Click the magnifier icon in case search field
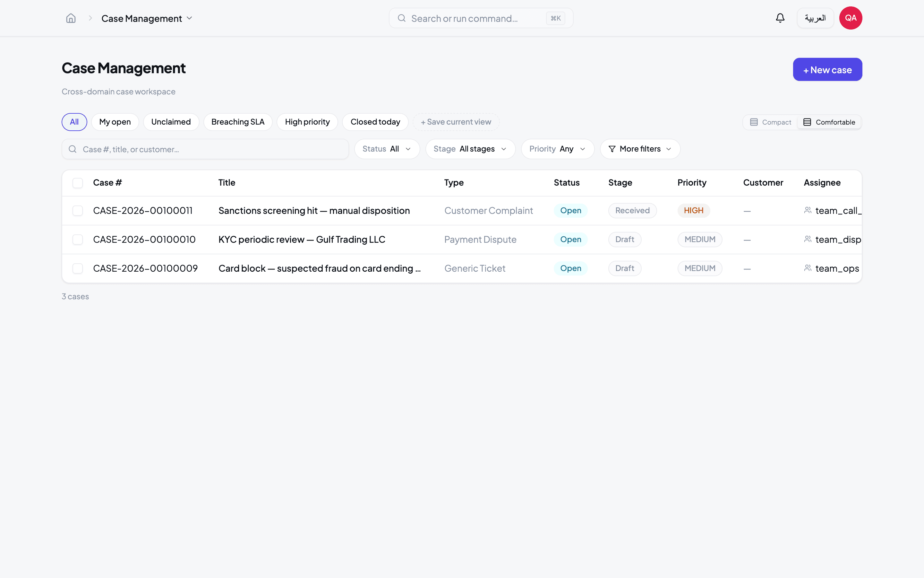This screenshot has height=578, width=924. tap(73, 149)
